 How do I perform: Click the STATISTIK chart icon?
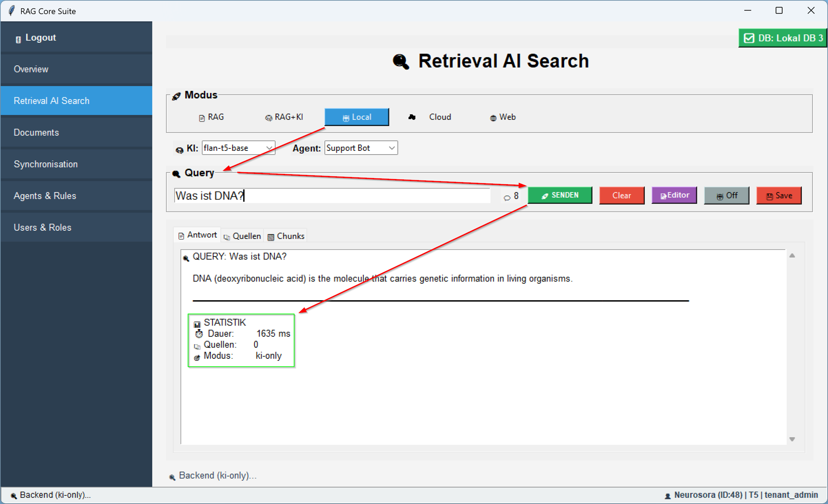click(197, 324)
